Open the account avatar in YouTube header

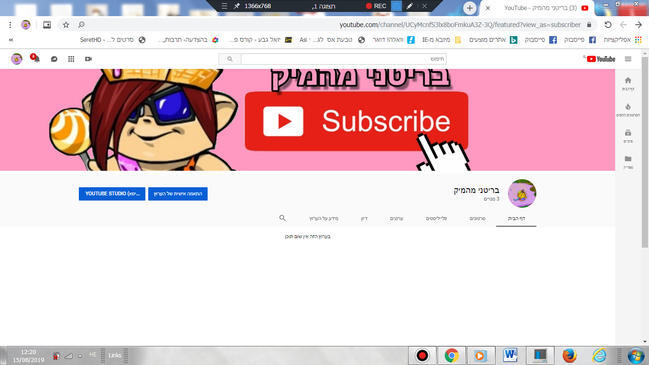[x=17, y=59]
